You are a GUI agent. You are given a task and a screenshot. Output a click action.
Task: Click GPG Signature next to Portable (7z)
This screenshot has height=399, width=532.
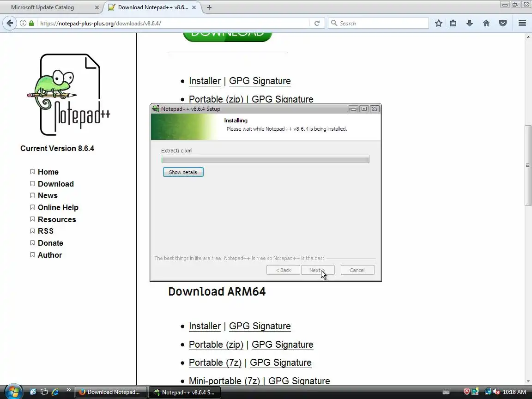[281, 363]
